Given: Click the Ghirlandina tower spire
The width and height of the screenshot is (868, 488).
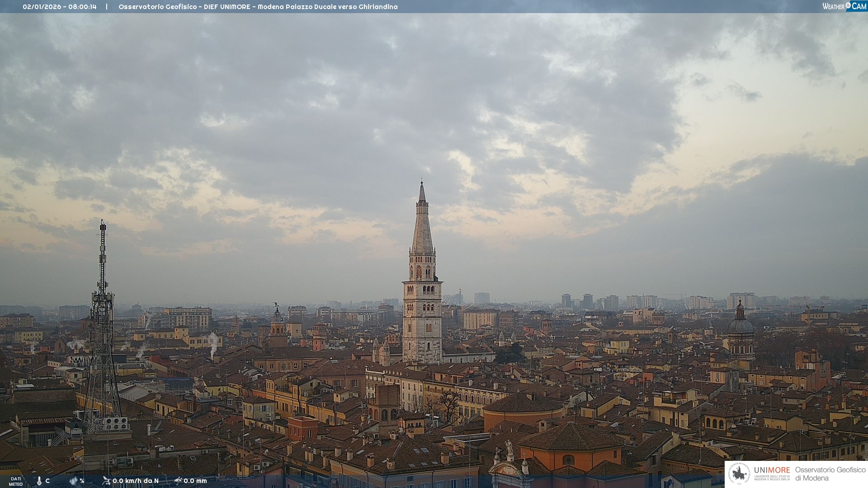Looking at the screenshot, I should pos(422,226).
